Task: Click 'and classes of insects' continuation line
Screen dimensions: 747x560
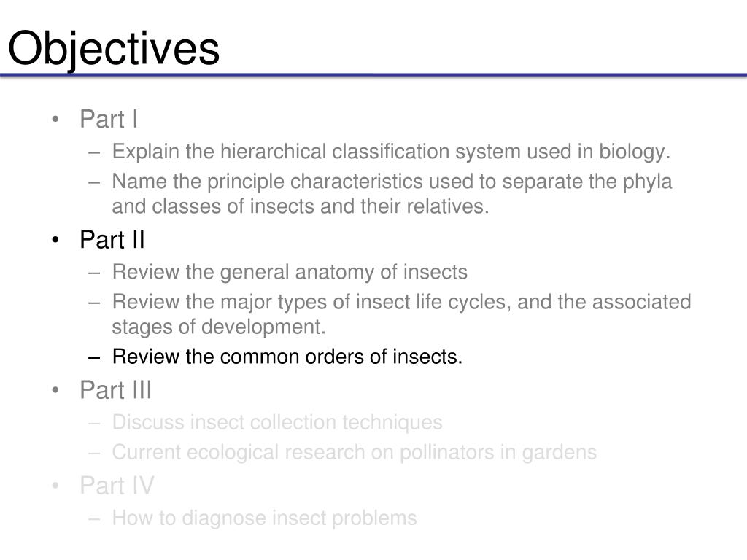Action: pyautogui.click(x=301, y=206)
